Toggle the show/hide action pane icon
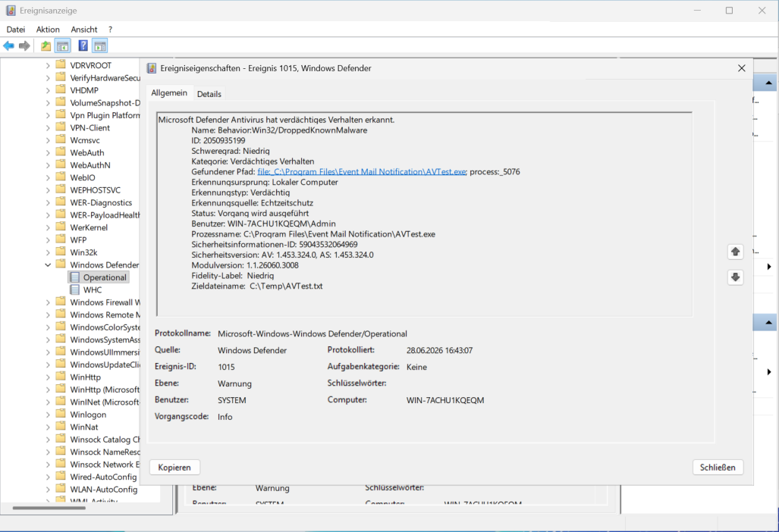Screen dimensions: 779x532 tap(100, 46)
